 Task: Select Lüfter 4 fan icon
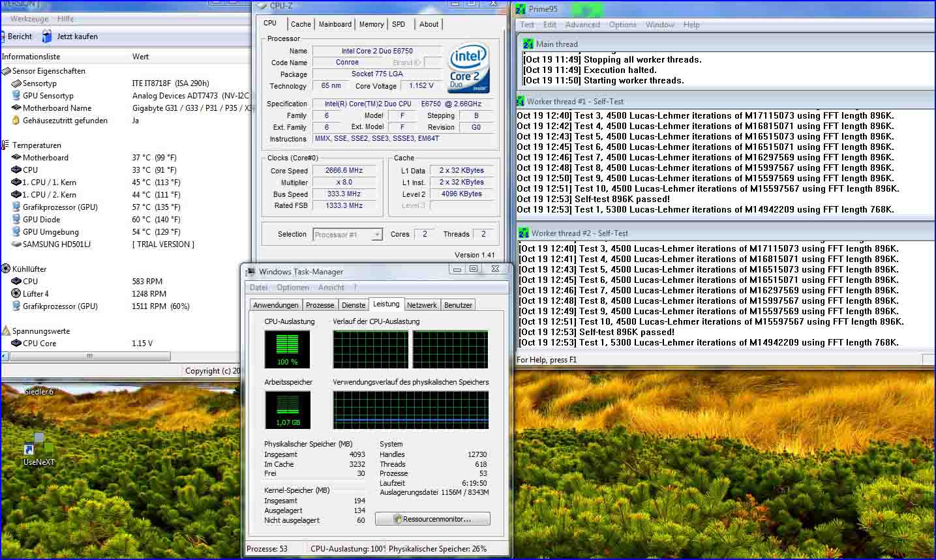tap(16, 294)
